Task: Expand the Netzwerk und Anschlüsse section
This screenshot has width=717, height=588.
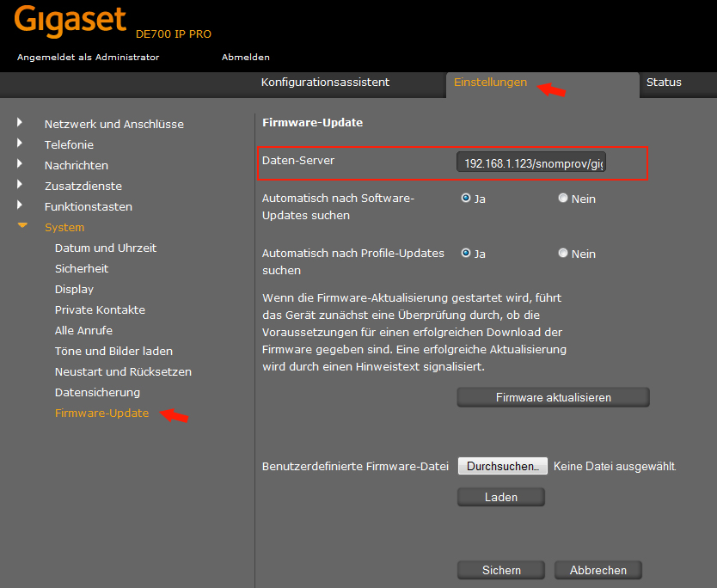Action: pos(20,123)
